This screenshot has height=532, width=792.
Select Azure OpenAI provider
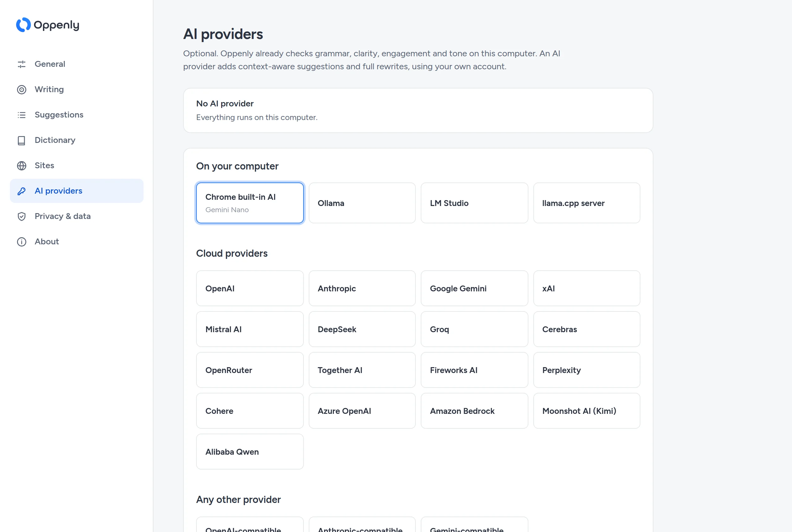(362, 411)
